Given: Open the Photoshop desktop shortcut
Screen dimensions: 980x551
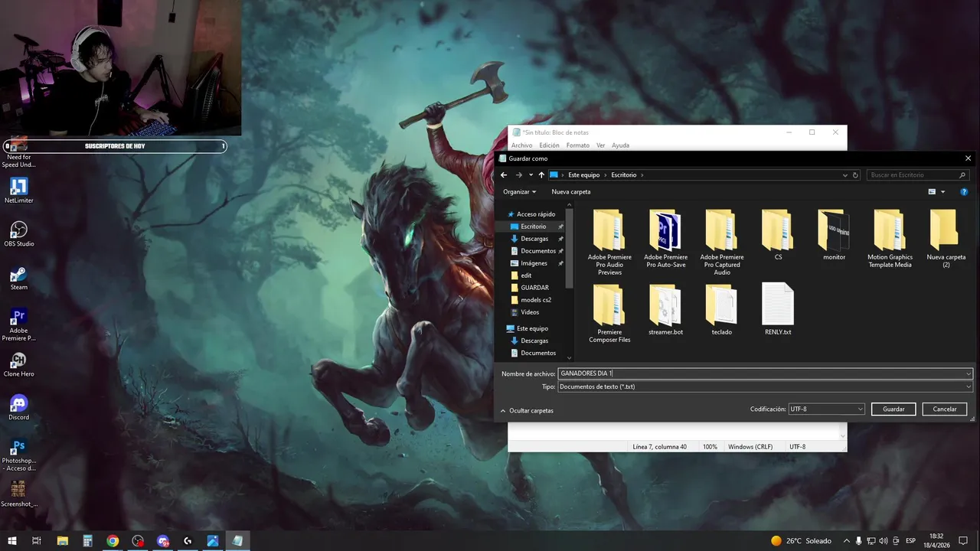Looking at the screenshot, I should click(18, 455).
